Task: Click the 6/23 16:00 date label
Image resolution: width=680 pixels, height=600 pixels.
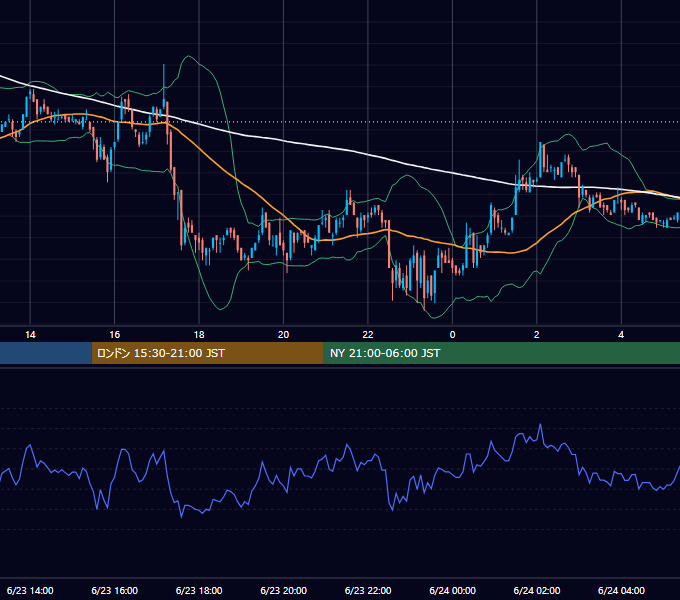Action: point(114,590)
